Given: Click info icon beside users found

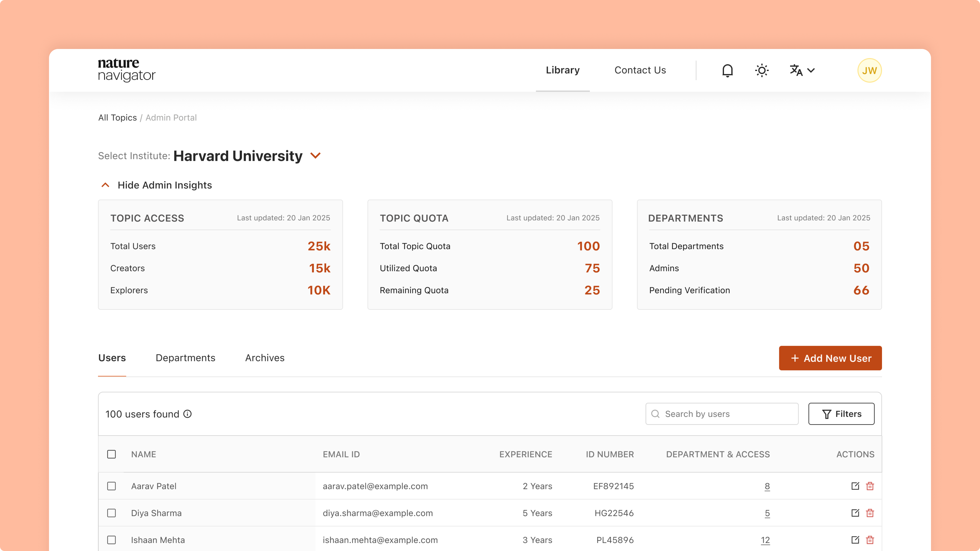Looking at the screenshot, I should click(x=188, y=414).
